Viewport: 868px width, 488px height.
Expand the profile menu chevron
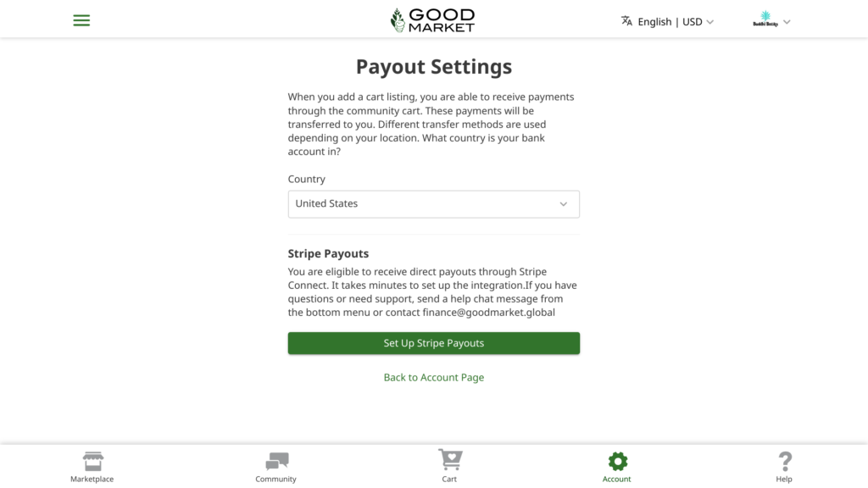787,22
